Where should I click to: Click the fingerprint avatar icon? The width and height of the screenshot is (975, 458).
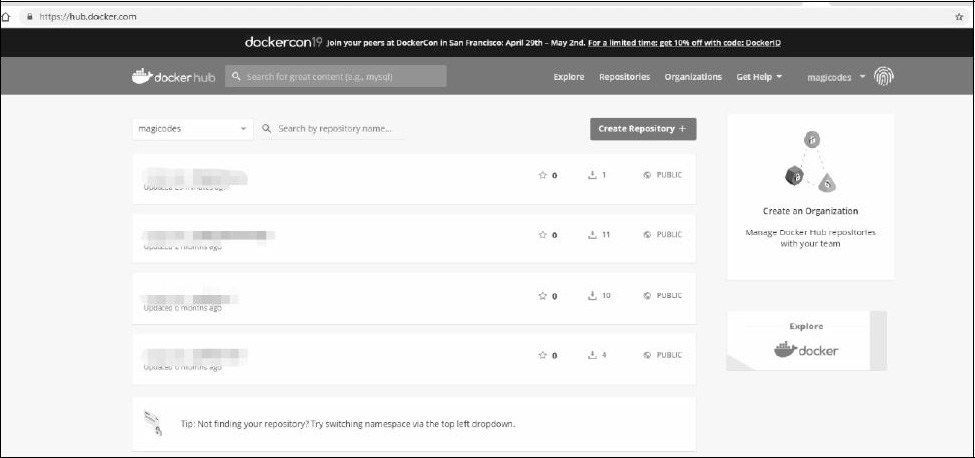pyautogui.click(x=884, y=77)
